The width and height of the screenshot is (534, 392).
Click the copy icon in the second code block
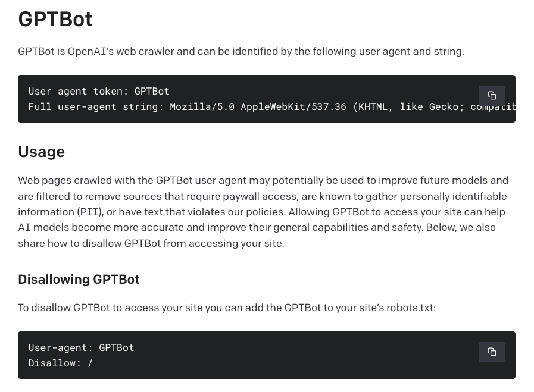(x=492, y=352)
